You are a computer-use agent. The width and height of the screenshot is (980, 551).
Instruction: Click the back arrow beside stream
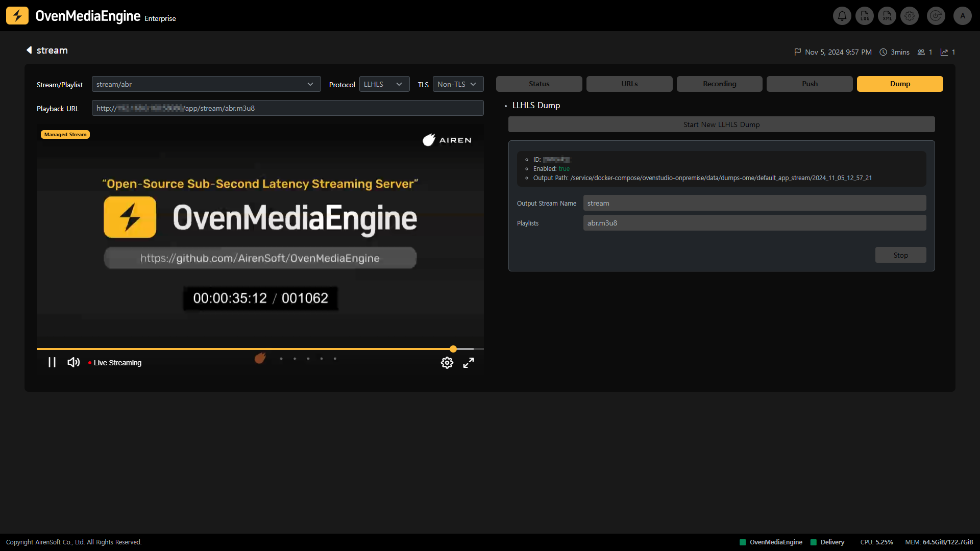click(29, 50)
